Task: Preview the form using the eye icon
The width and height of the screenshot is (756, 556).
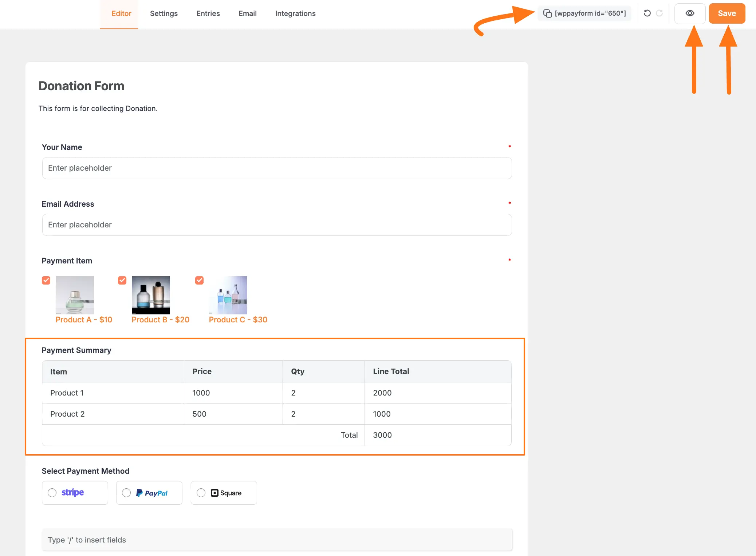Action: point(690,13)
